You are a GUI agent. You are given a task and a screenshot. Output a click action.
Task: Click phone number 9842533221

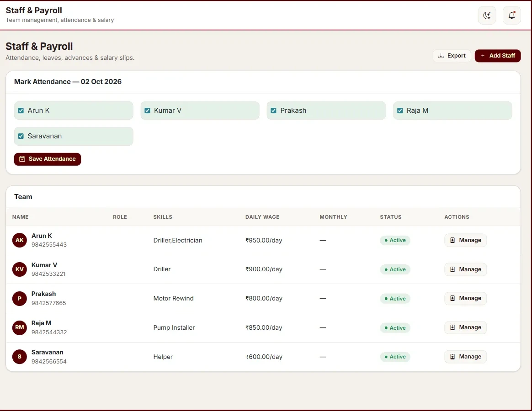pyautogui.click(x=48, y=274)
